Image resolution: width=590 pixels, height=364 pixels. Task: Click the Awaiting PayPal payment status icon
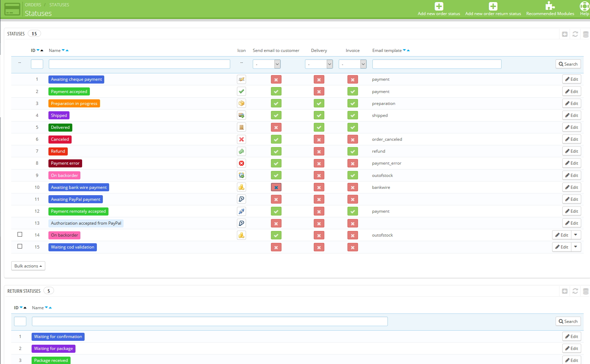(x=241, y=199)
